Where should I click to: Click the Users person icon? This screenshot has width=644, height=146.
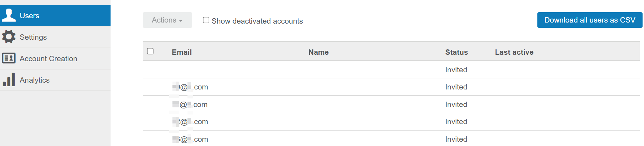pyautogui.click(x=9, y=15)
